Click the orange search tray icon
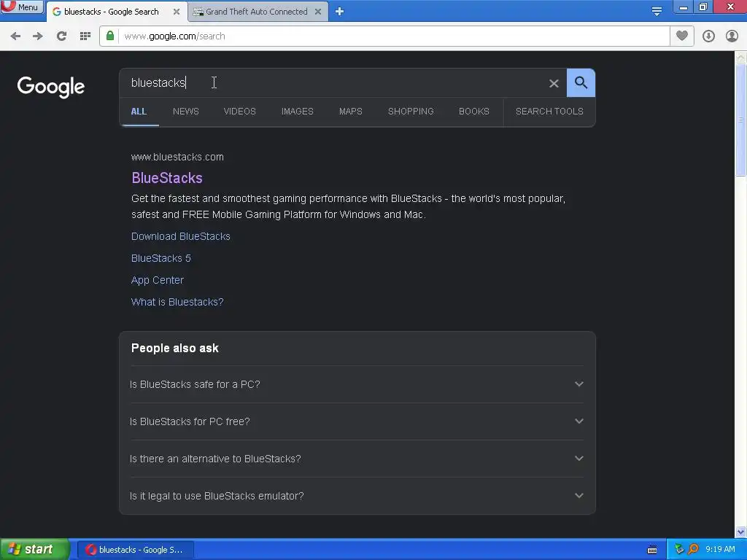Image resolution: width=747 pixels, height=560 pixels. click(693, 550)
